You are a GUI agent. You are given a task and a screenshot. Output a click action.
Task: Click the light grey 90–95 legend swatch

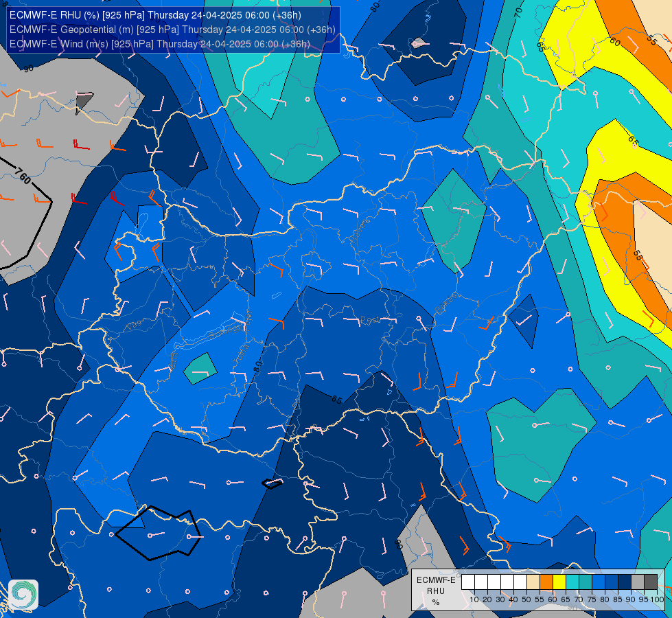[637, 582]
